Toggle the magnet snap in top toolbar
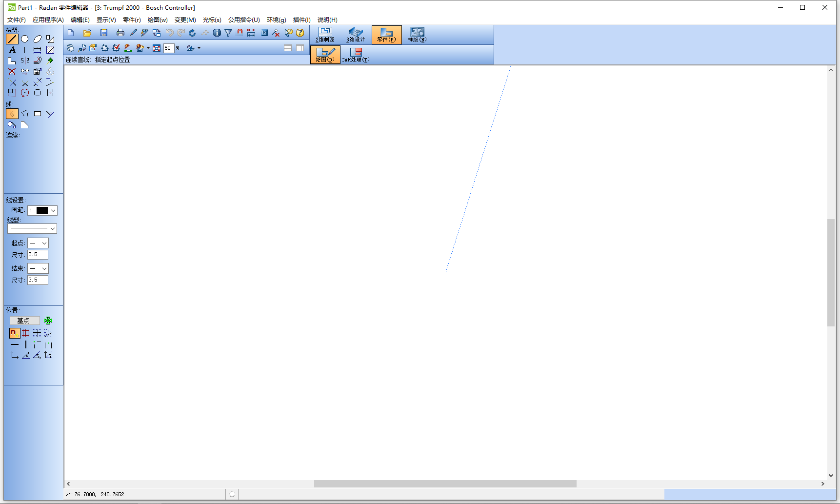The width and height of the screenshot is (840, 504). coord(240,33)
